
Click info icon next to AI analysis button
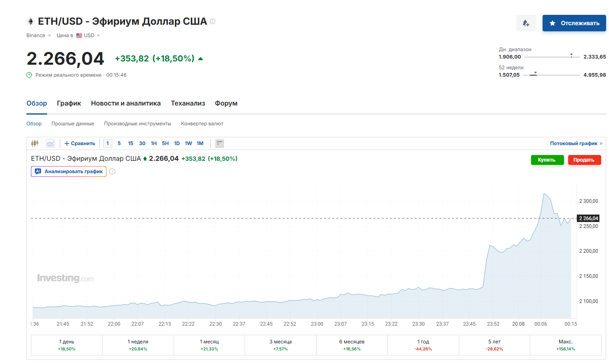point(112,171)
